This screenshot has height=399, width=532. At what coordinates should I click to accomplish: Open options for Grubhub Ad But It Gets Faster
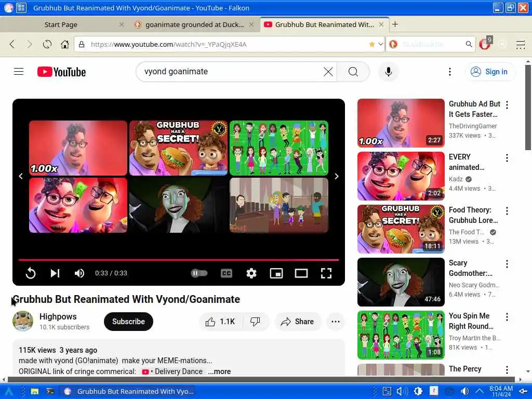[x=507, y=105]
